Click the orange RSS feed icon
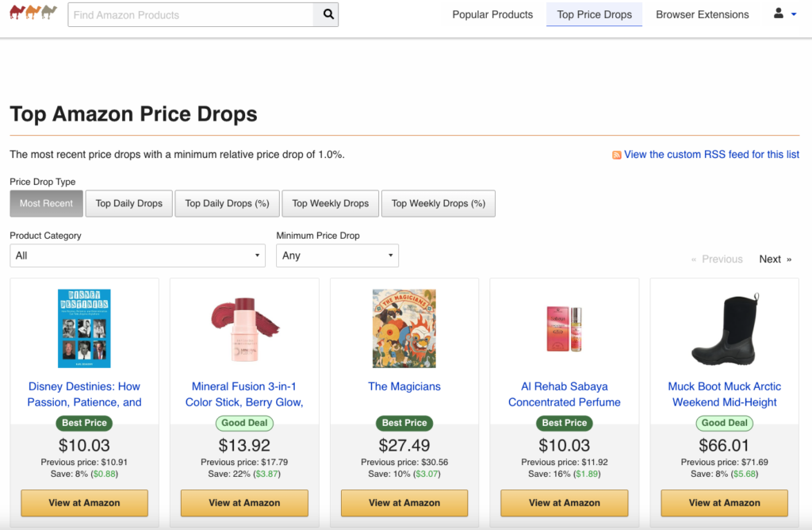This screenshot has height=530, width=812. (616, 154)
